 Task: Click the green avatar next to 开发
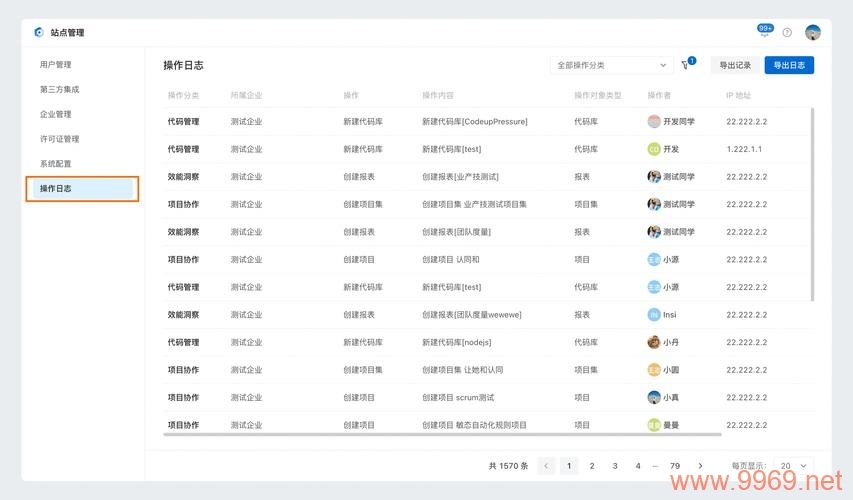point(654,149)
